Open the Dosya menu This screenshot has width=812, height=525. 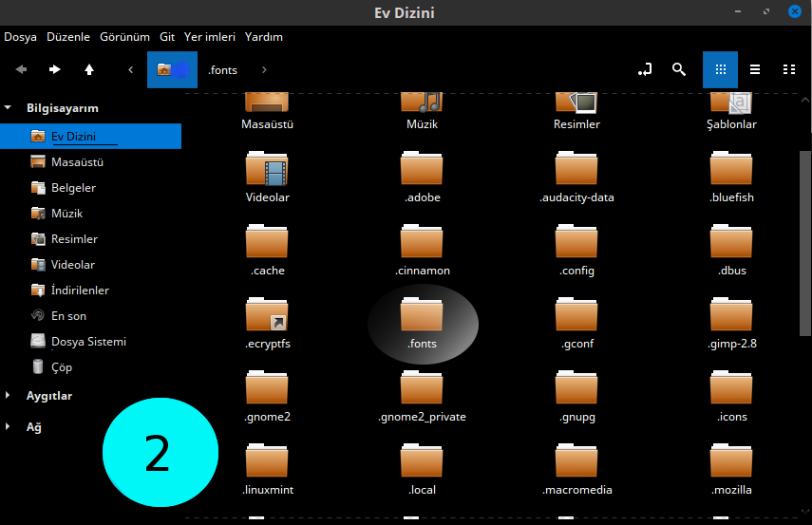coord(20,37)
